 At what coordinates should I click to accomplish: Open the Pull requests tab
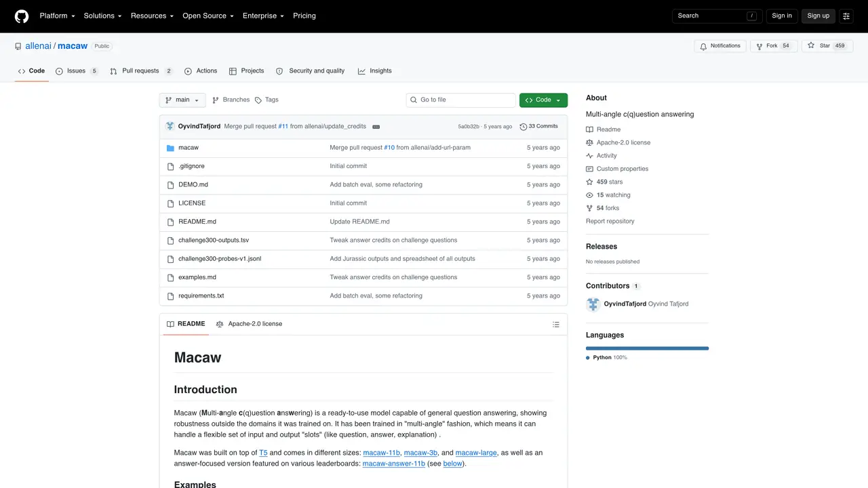[141, 71]
